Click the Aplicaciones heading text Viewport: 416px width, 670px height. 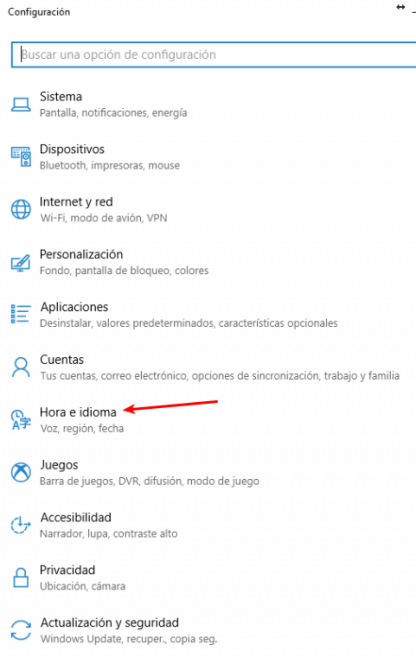(74, 307)
